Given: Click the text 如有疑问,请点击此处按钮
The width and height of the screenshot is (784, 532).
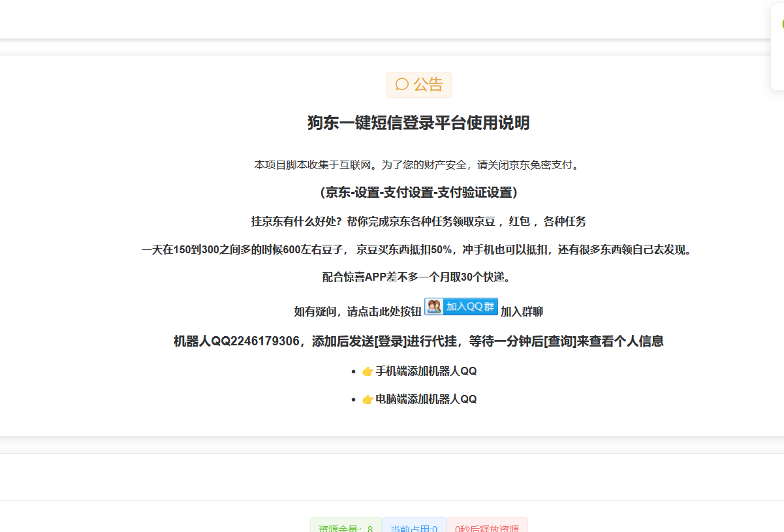Looking at the screenshot, I should pos(358,312).
